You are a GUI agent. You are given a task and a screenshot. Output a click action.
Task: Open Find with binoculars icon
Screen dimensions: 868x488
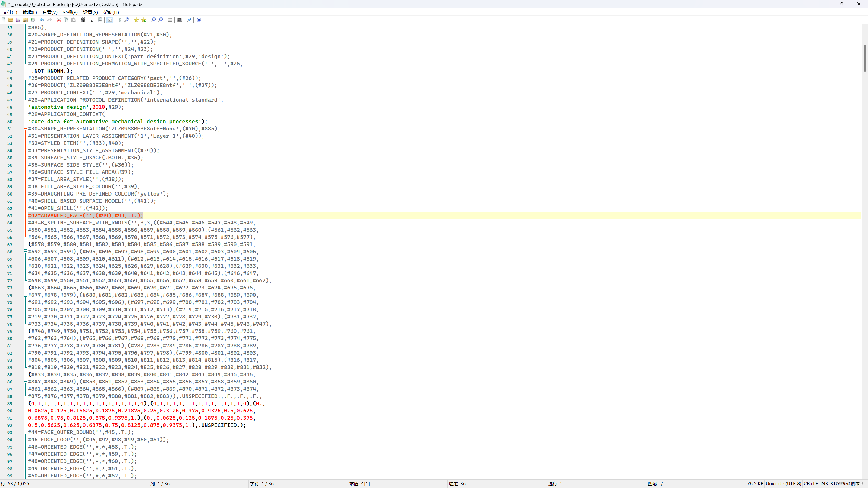[x=83, y=20]
